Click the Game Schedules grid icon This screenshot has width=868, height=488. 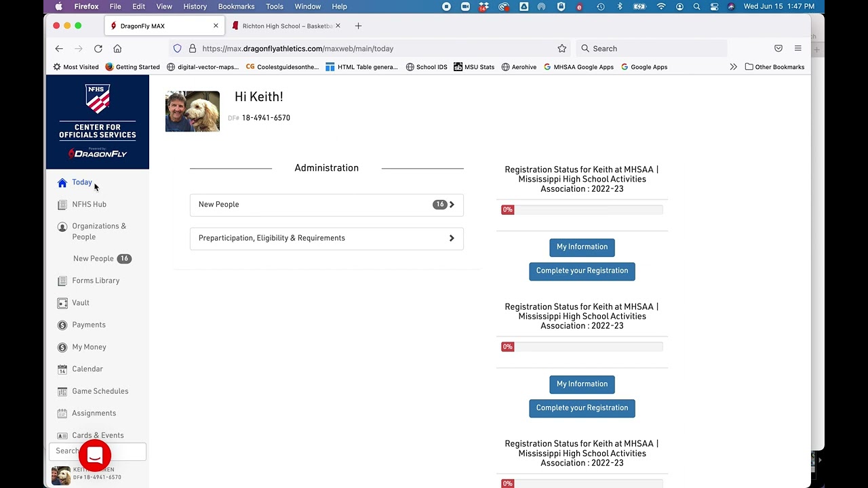[62, 391]
